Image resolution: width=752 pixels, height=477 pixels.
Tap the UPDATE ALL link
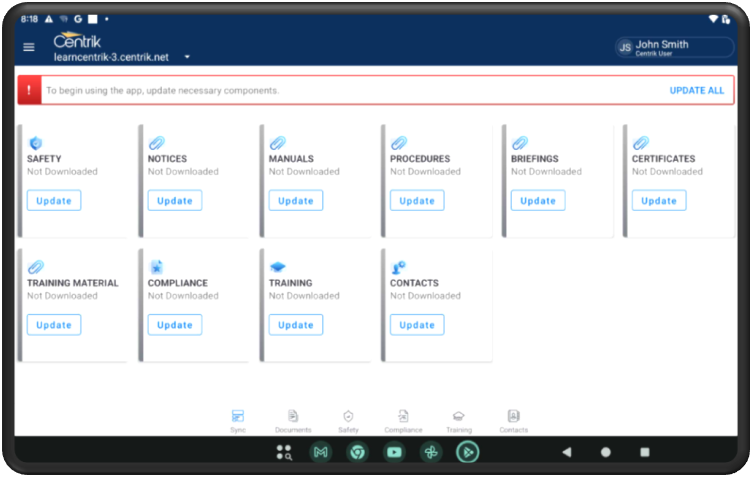(696, 90)
